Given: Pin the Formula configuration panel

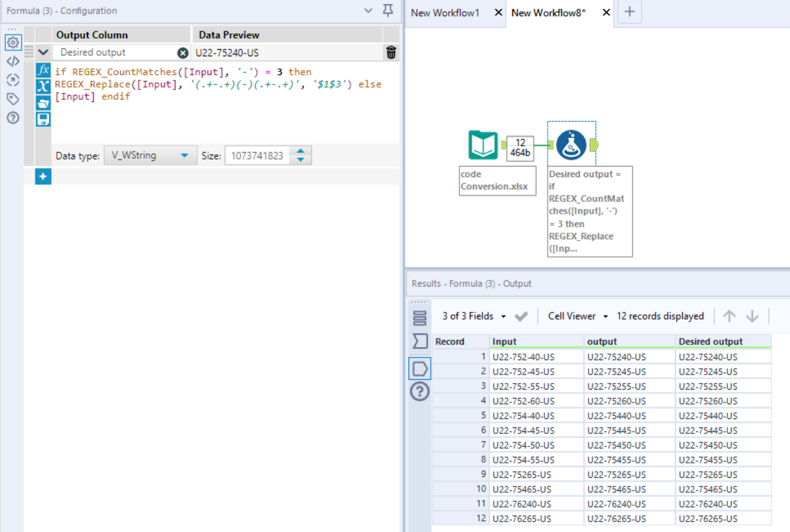Looking at the screenshot, I should [389, 11].
